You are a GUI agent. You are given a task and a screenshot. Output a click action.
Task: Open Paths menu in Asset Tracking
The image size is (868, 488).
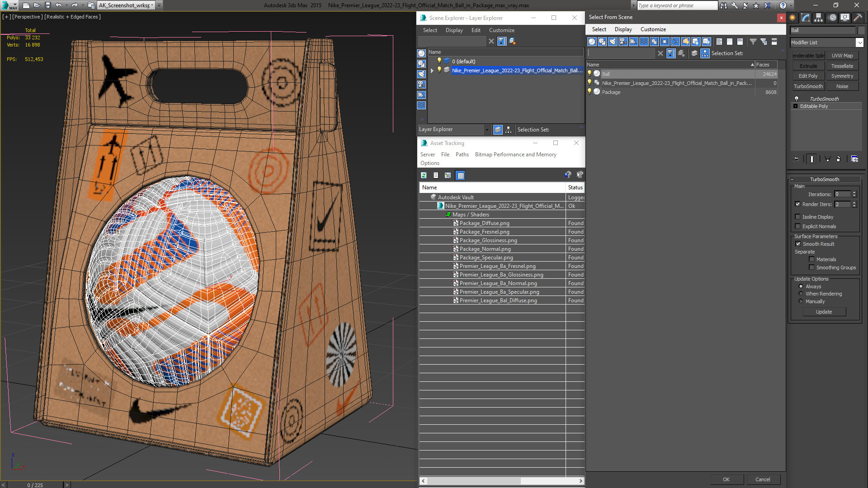(462, 155)
